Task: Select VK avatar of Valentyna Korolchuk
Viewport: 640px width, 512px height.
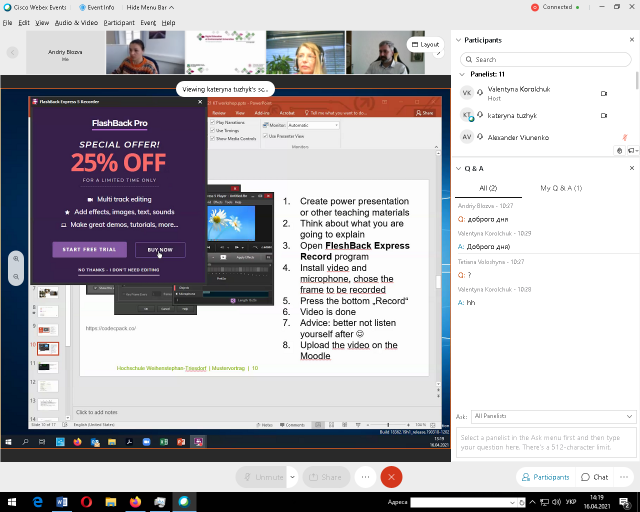Action: (x=467, y=93)
